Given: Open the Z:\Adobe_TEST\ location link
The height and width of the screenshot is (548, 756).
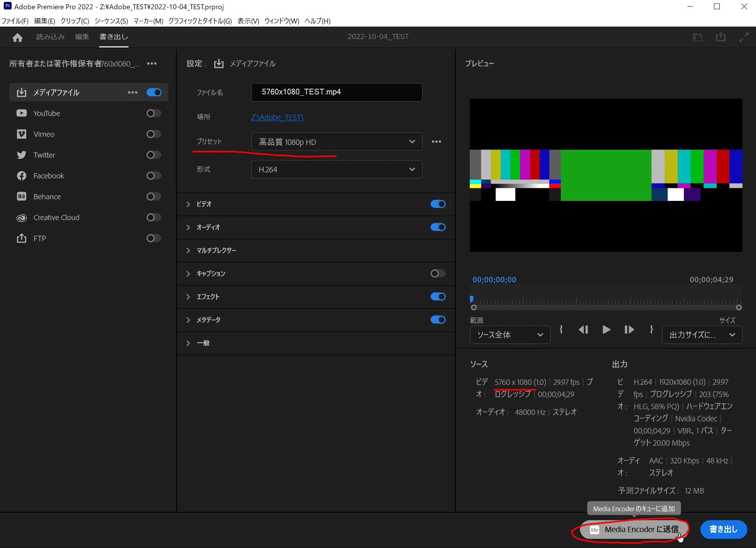Looking at the screenshot, I should (277, 118).
